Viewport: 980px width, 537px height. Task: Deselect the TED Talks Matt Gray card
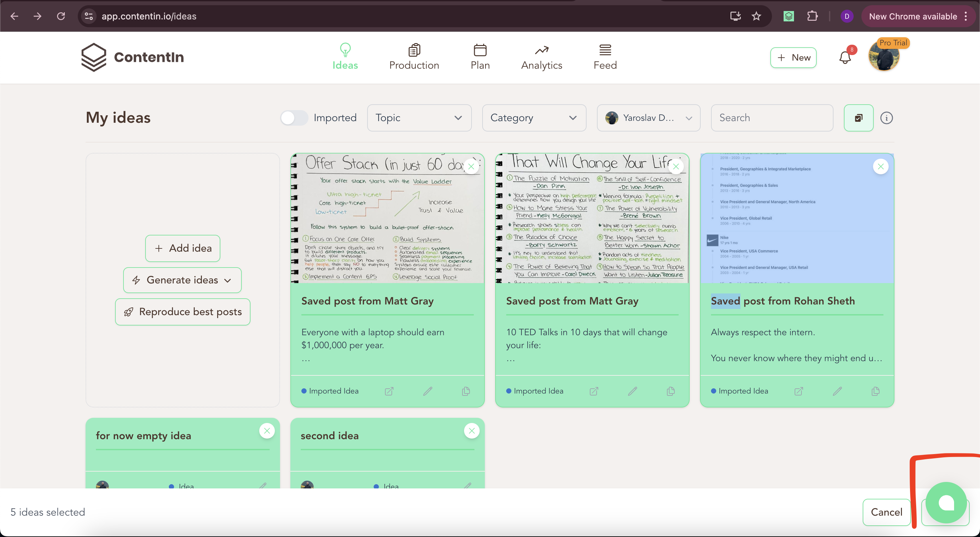[x=676, y=166]
